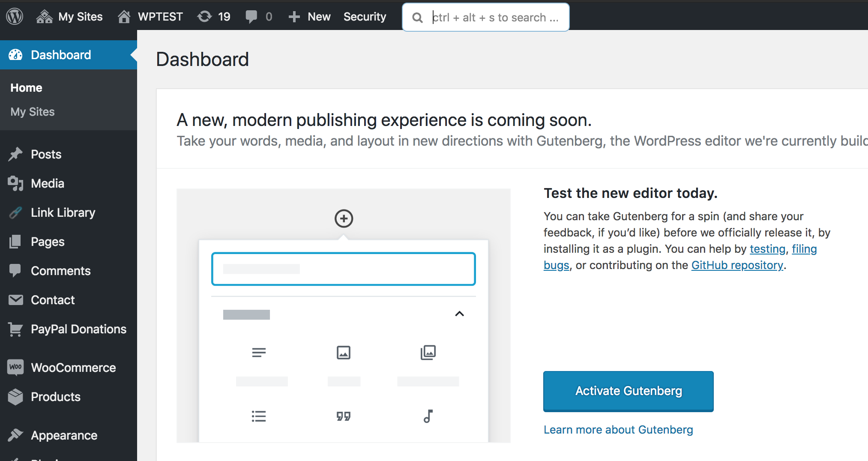
Task: Click the image block icon in preview
Action: pyautogui.click(x=344, y=353)
